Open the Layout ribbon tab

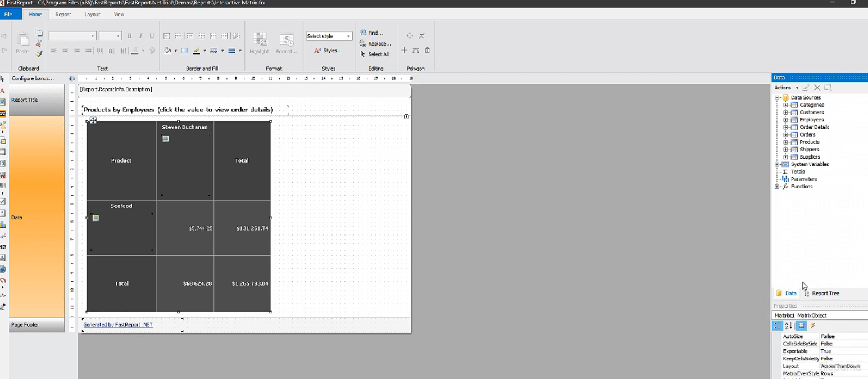[92, 15]
